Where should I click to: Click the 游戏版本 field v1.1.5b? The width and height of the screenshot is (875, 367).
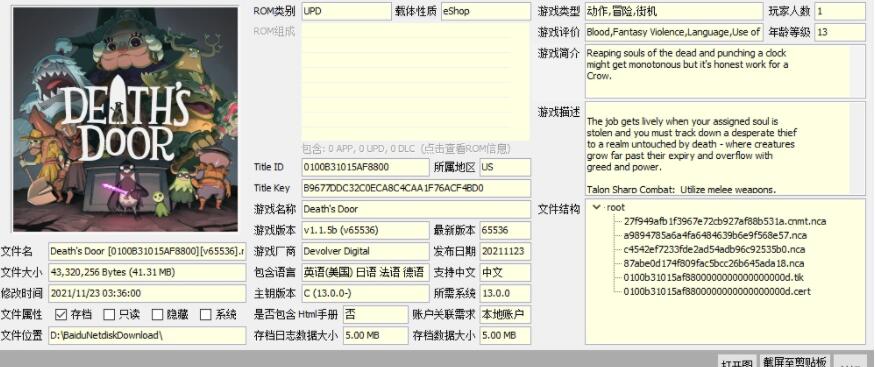click(366, 230)
